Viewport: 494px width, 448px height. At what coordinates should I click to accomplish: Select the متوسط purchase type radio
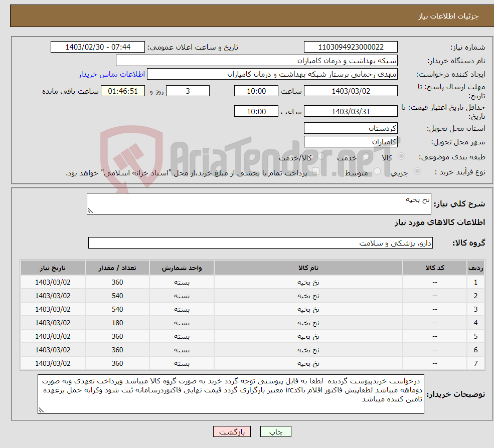pyautogui.click(x=377, y=171)
